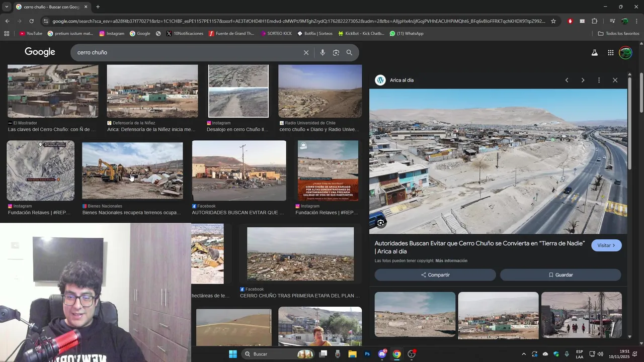Open Google Lens image search
The width and height of the screenshot is (644, 362).
[336, 53]
